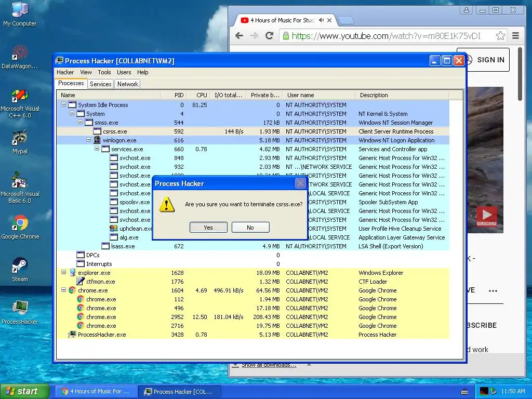Open the ProcessHacker desktop shortcut
The height and width of the screenshot is (399, 532).
point(20,312)
